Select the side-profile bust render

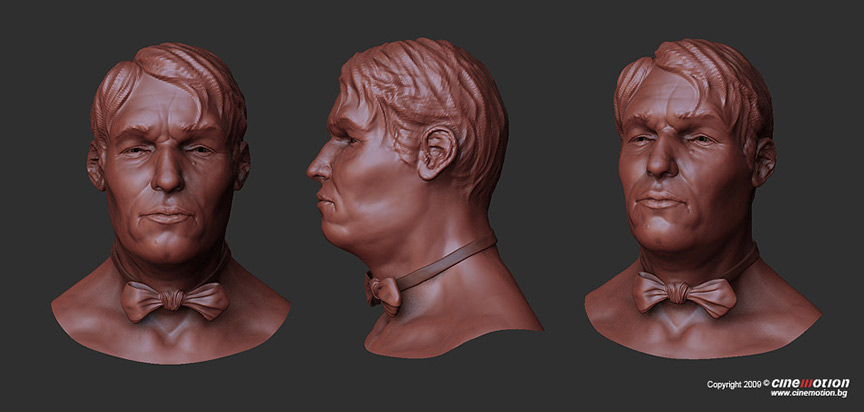(x=424, y=198)
